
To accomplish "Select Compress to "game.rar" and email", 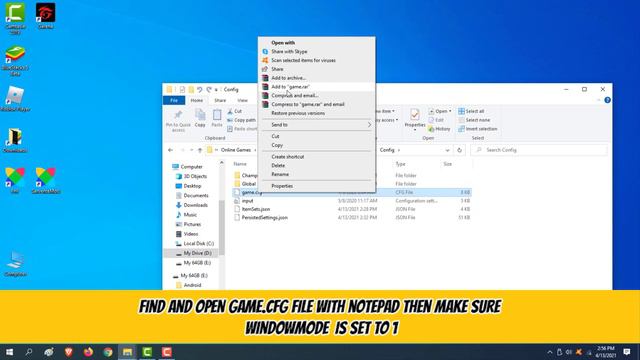I will click(x=317, y=104).
